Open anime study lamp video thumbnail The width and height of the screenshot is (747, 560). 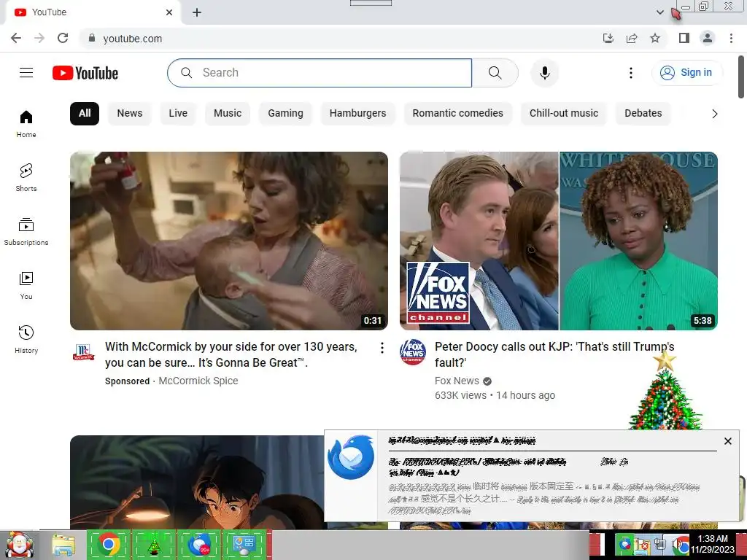(x=197, y=482)
